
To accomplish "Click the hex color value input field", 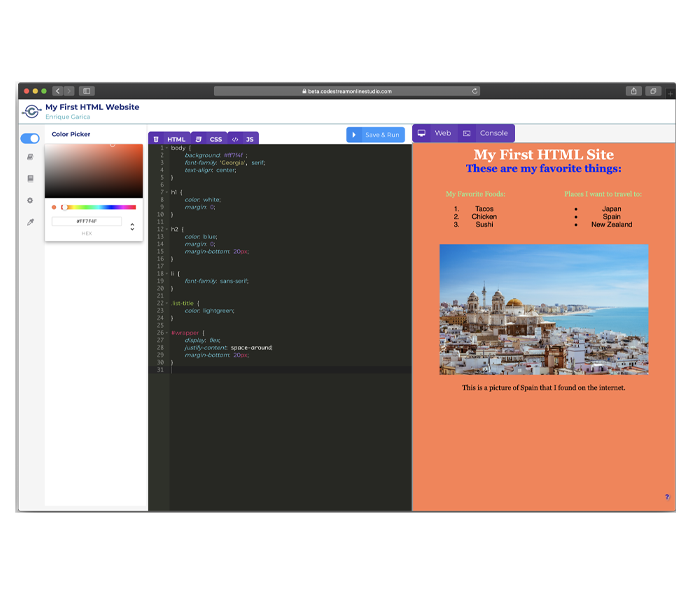I will [x=87, y=221].
